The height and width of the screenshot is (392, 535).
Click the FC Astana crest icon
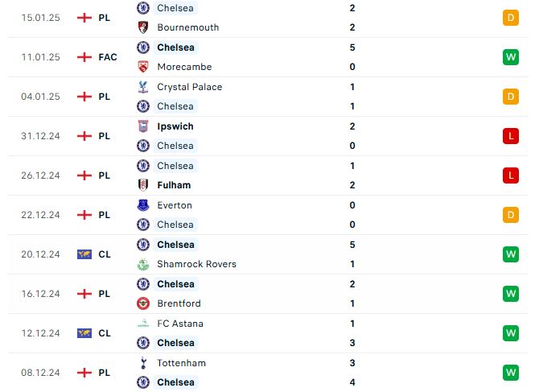(x=143, y=324)
